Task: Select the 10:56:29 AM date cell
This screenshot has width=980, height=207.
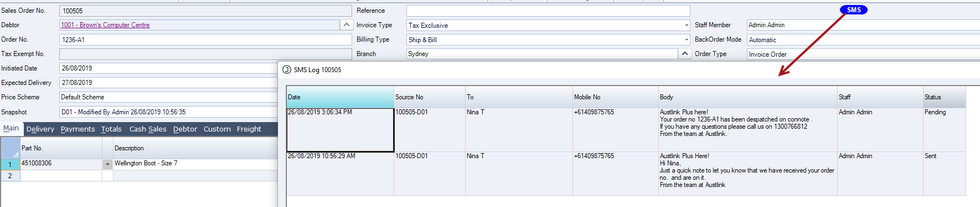Action: tap(340, 174)
